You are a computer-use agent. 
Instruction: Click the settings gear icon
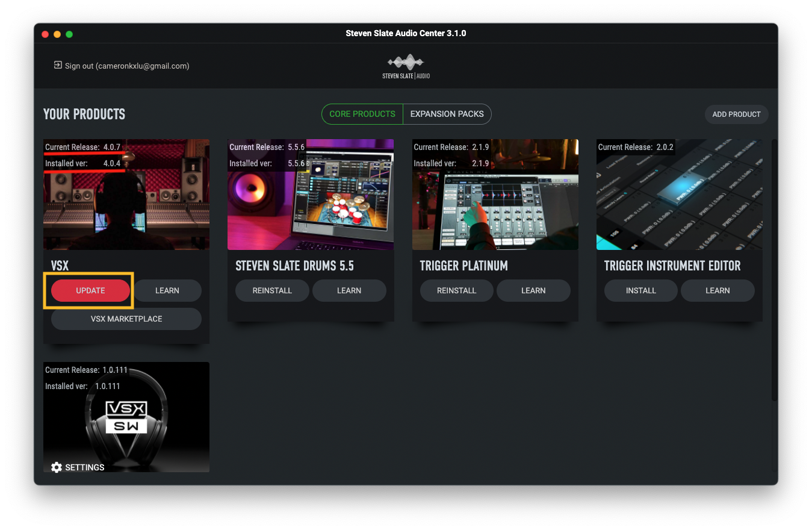pyautogui.click(x=57, y=467)
